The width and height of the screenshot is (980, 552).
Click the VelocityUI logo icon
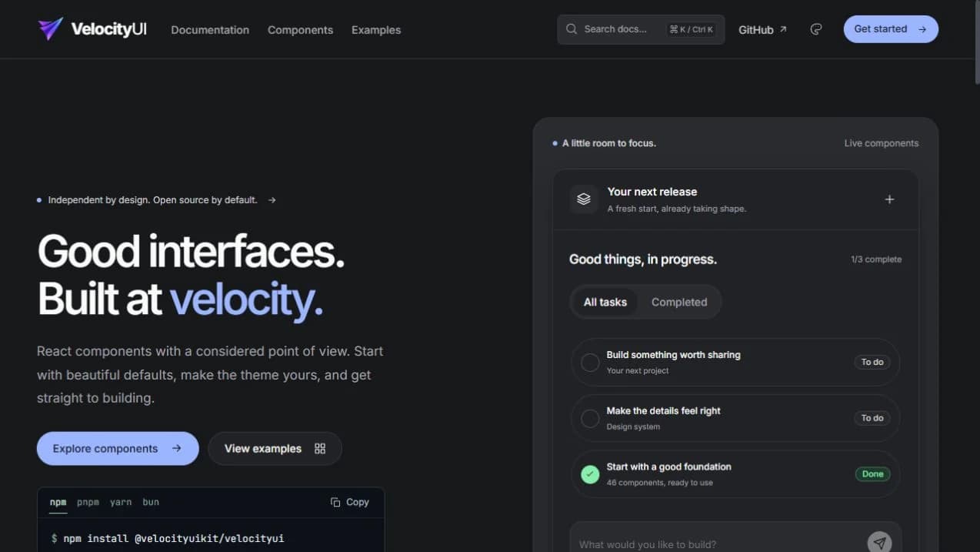click(50, 29)
